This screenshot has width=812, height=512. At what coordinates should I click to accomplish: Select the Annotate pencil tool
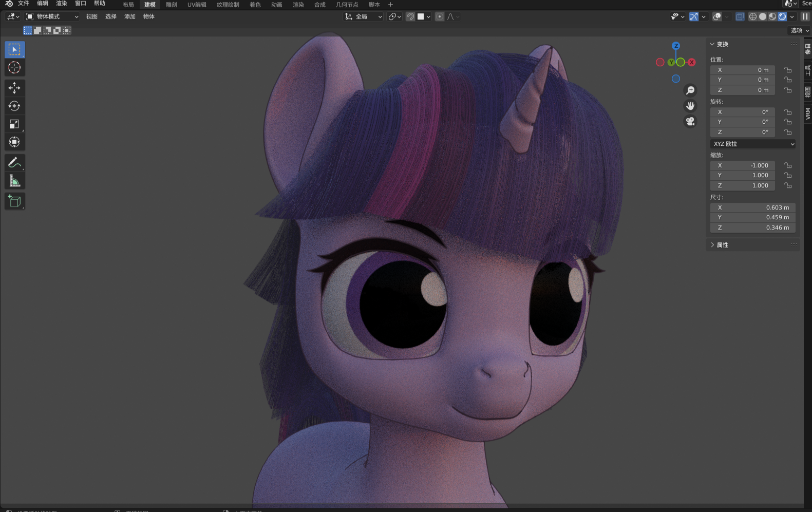point(14,163)
